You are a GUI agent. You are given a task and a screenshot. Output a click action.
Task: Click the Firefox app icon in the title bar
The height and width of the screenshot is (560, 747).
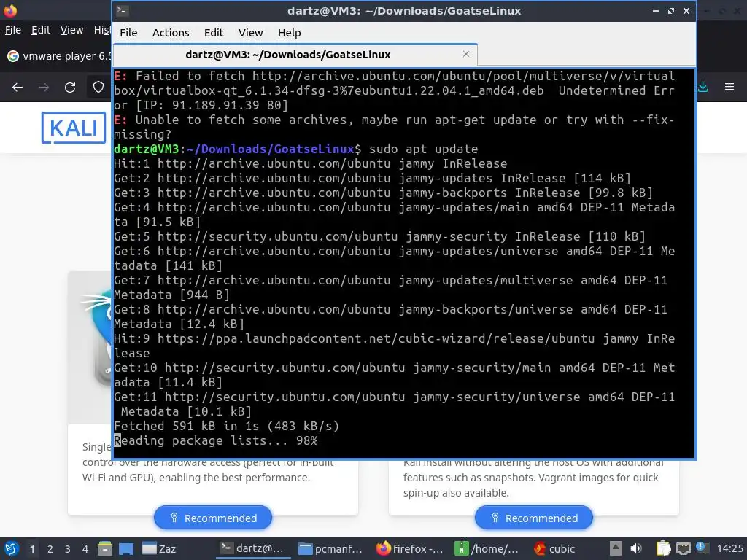click(x=10, y=10)
